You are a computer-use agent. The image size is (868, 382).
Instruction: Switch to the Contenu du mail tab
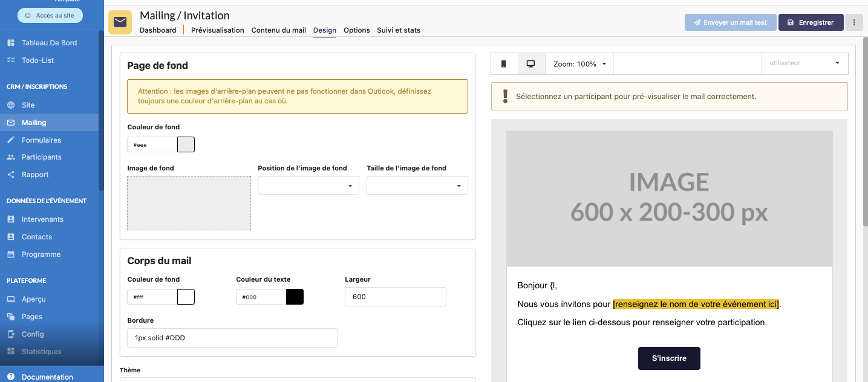click(x=278, y=30)
